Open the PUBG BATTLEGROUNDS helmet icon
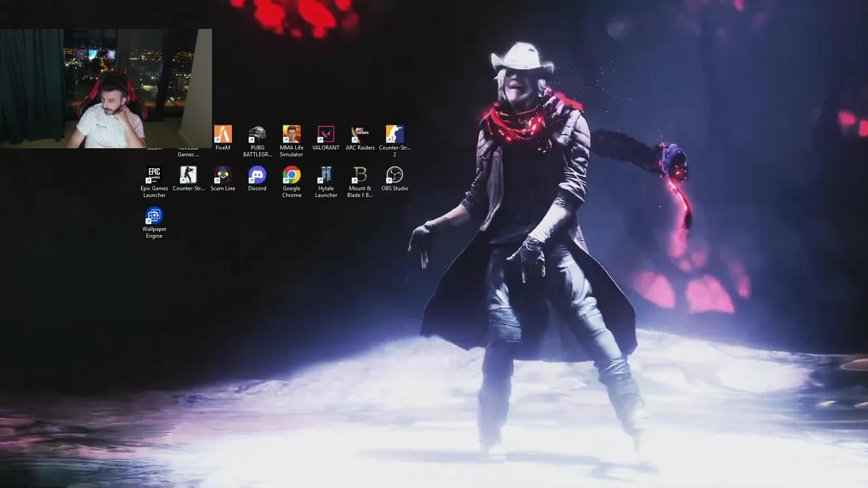The height and width of the screenshot is (488, 868). [257, 134]
